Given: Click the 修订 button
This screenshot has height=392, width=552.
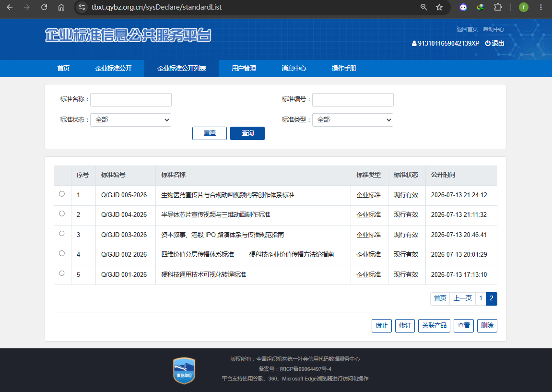Looking at the screenshot, I should point(405,325).
